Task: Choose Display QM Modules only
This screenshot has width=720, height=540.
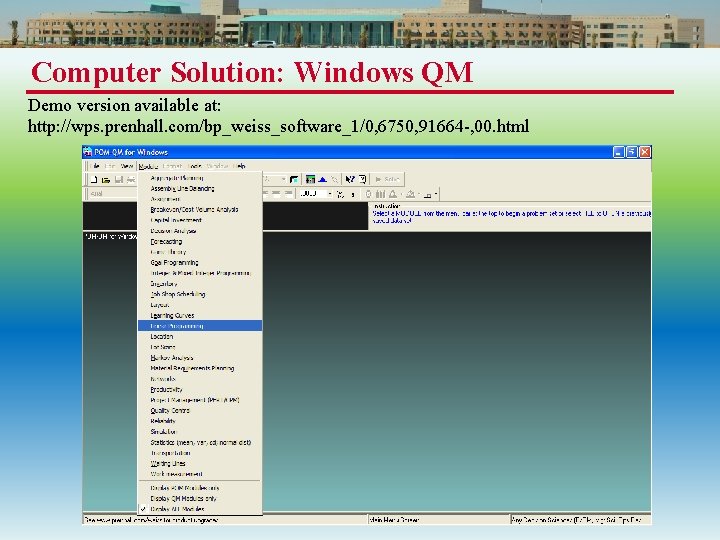Action: point(200,499)
